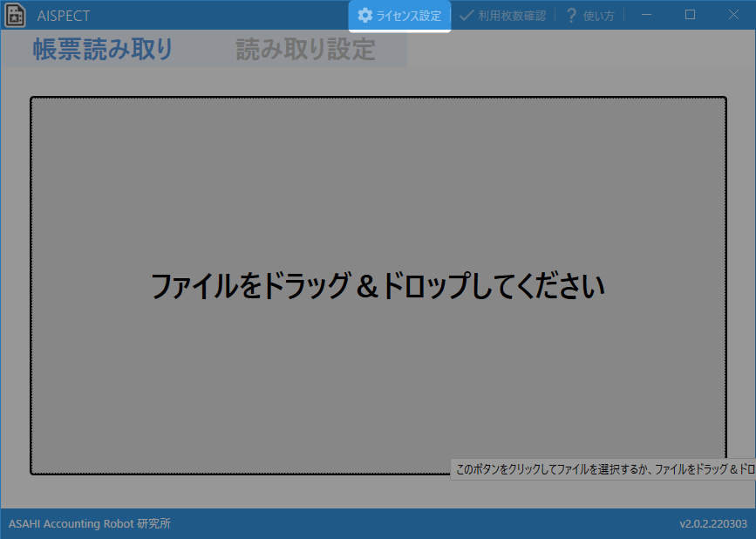Switch to the 帳票読み取り tab
This screenshot has width=756, height=539.
coord(103,50)
